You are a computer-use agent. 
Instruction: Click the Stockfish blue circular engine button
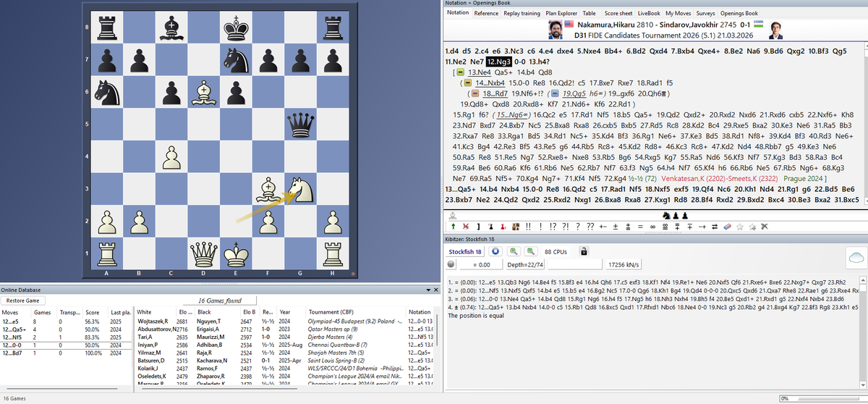[x=495, y=251]
